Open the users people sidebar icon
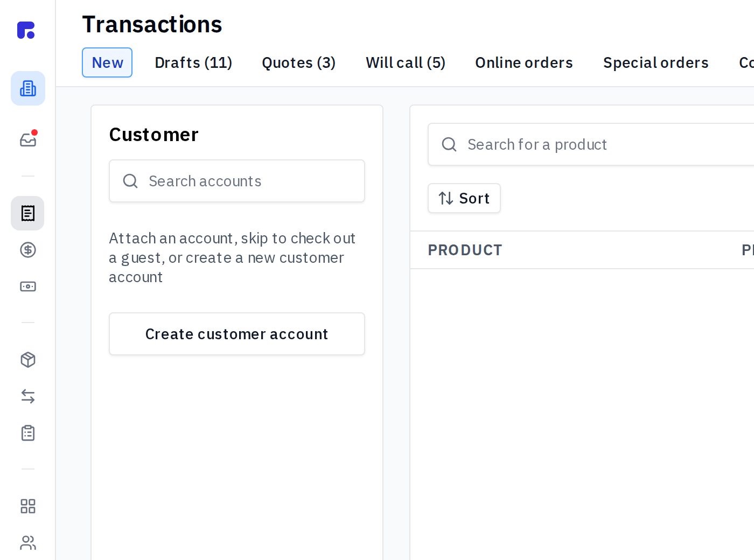Screen dimensions: 754x560 28,543
